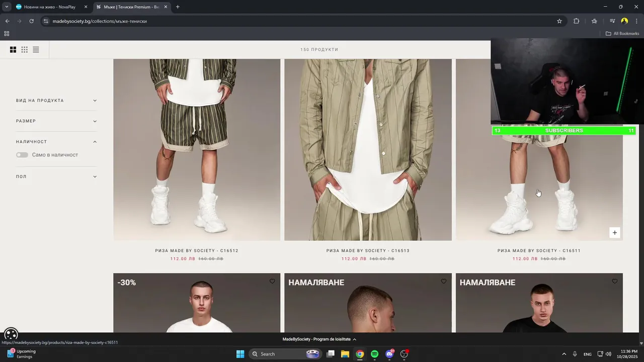Expand the MadeBySociety loyalty program bar
644x362 pixels.
319,339
